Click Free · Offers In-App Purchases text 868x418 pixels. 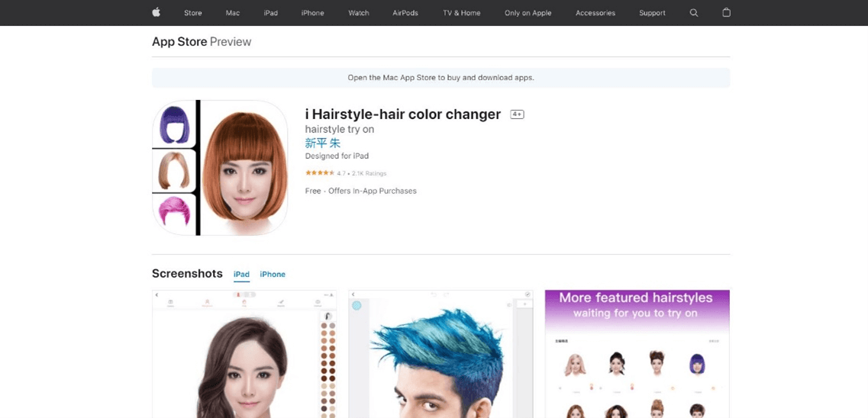360,191
